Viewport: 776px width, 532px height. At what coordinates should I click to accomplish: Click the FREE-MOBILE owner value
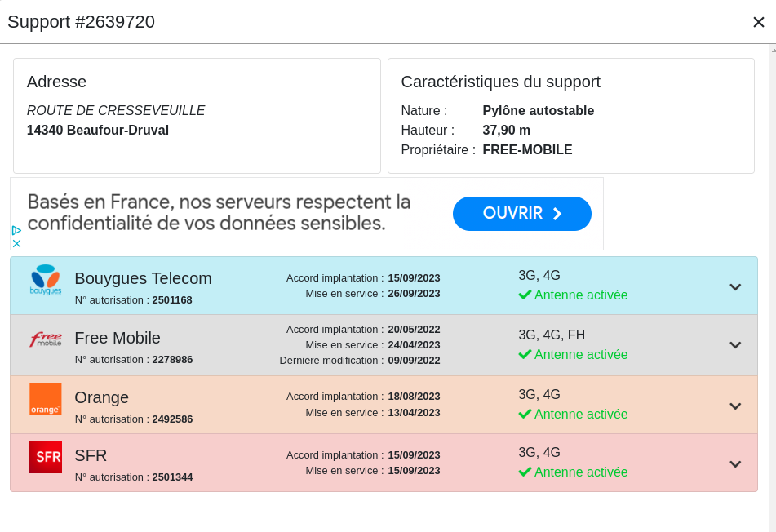click(x=527, y=149)
